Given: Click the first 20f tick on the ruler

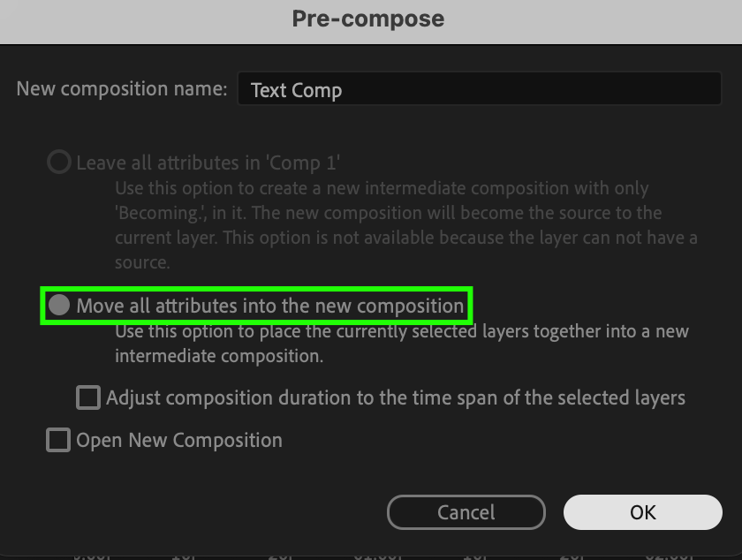Looking at the screenshot, I should click(x=281, y=555).
